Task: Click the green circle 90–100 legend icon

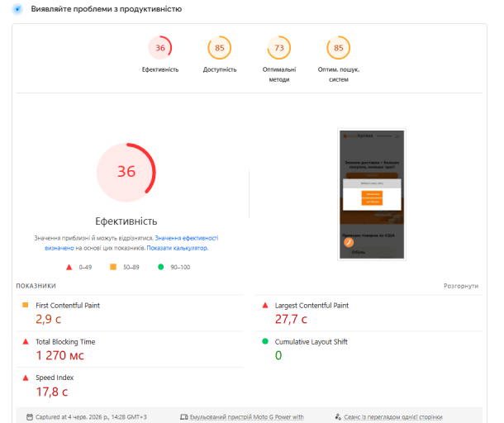Action: click(x=161, y=267)
